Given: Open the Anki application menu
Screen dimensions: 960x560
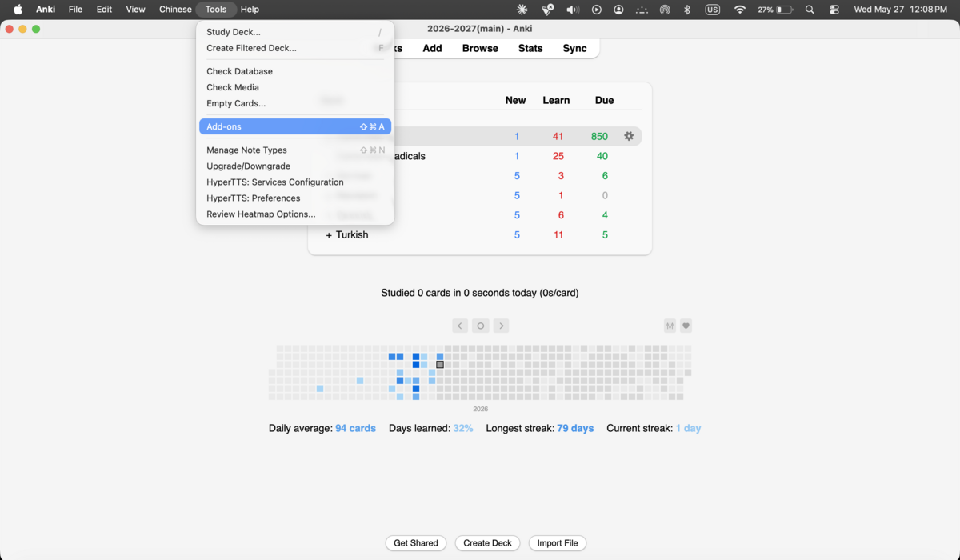Looking at the screenshot, I should coord(46,10).
